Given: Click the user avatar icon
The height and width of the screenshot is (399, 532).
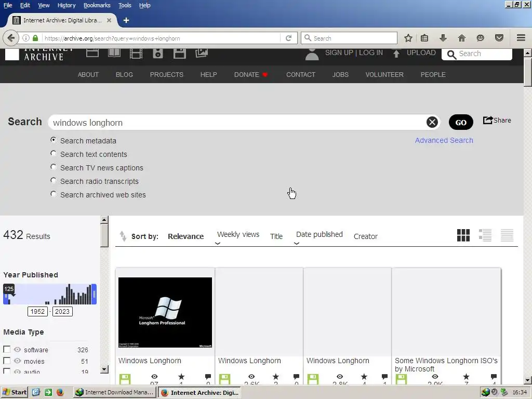Looking at the screenshot, I should coord(312,54).
